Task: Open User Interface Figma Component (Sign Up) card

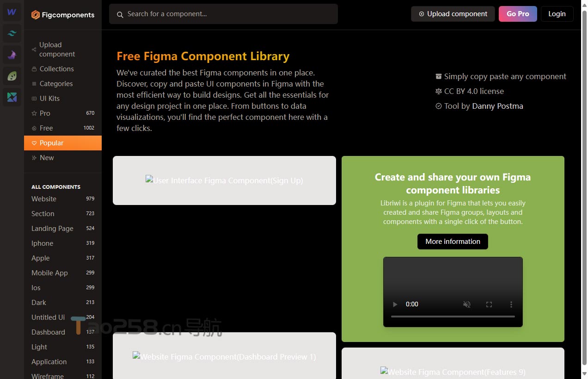Action: (224, 180)
